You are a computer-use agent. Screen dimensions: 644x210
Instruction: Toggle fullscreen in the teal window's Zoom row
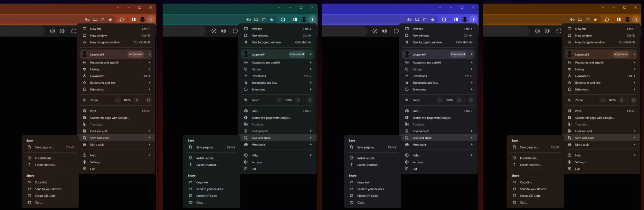[x=310, y=100]
